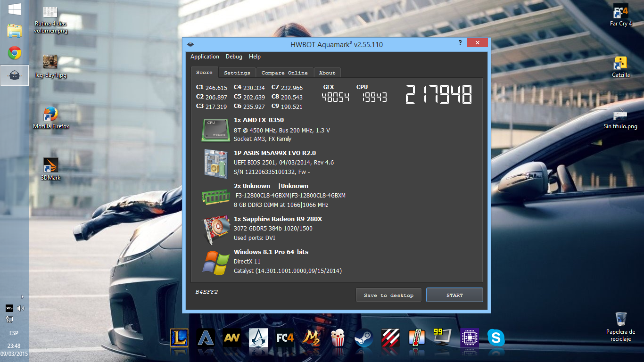Click the total score 217948
The height and width of the screenshot is (362, 644).
(x=438, y=95)
